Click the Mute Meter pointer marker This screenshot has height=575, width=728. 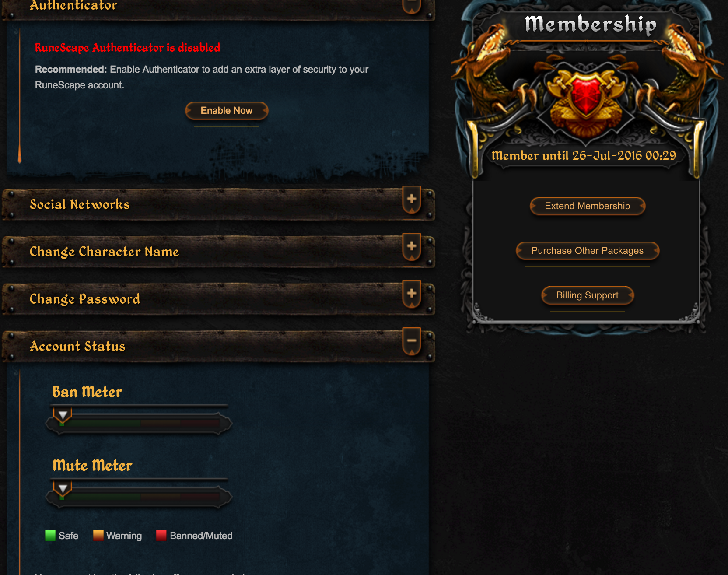(x=63, y=488)
